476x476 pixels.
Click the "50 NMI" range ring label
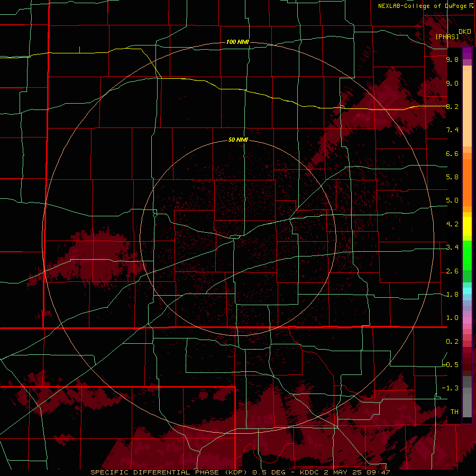[x=238, y=140]
